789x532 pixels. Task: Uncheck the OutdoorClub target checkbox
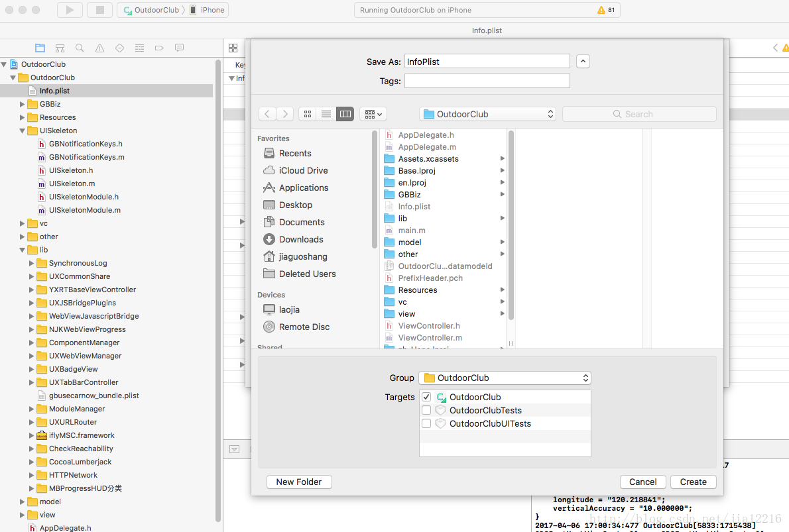click(426, 397)
